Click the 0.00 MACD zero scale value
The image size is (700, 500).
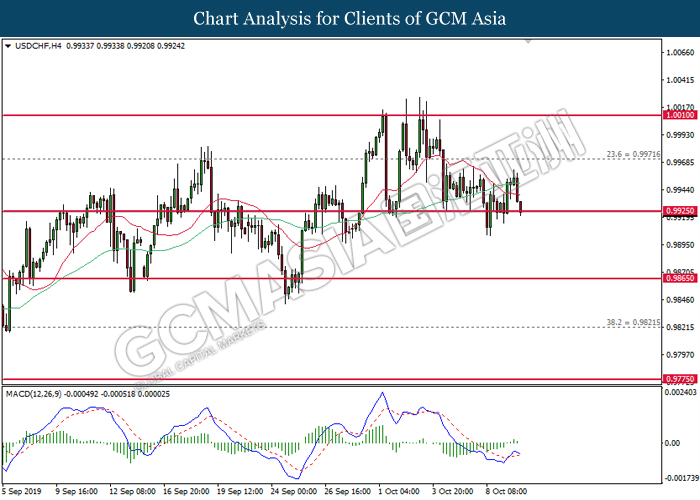[x=672, y=443]
